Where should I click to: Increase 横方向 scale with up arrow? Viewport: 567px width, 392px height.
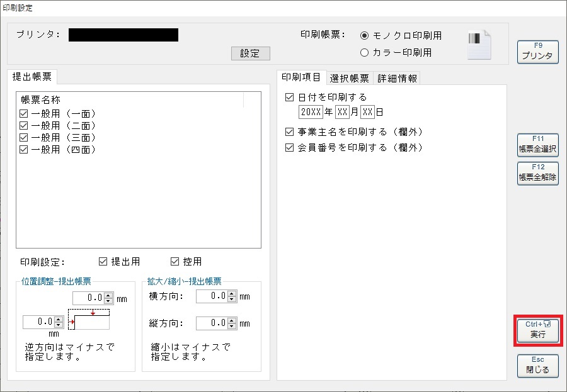point(232,293)
